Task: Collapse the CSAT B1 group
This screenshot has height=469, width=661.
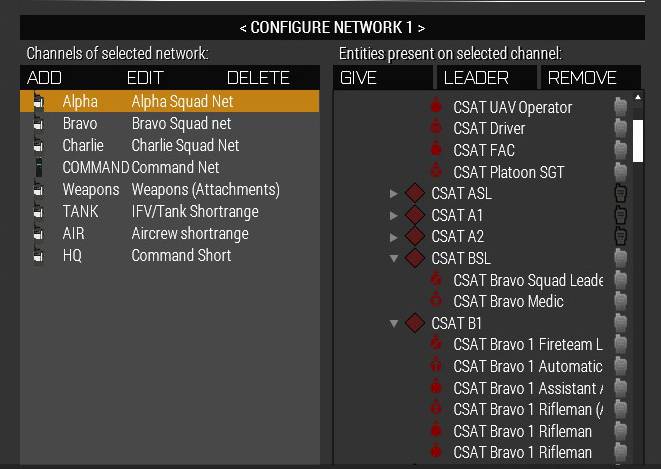Action: click(394, 323)
